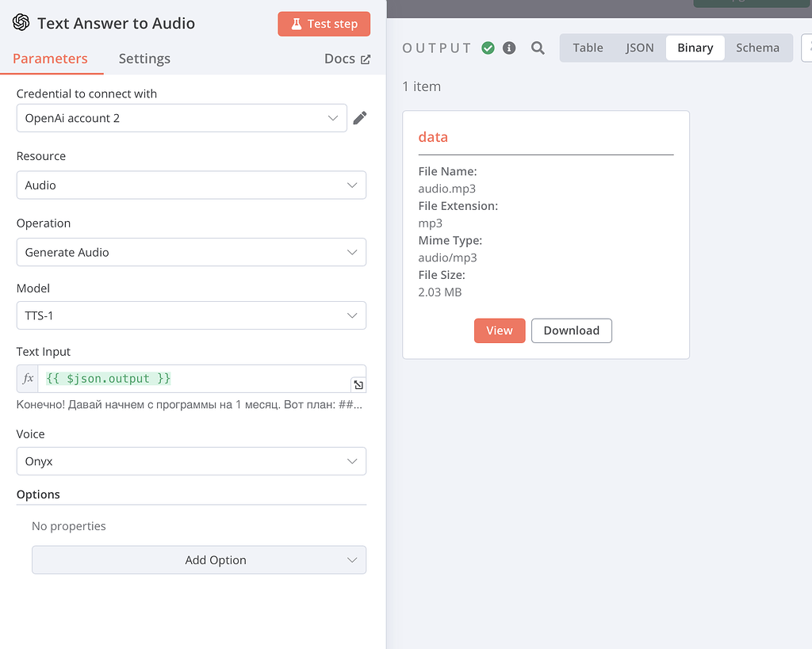Click the green output success checkmark

coord(488,48)
